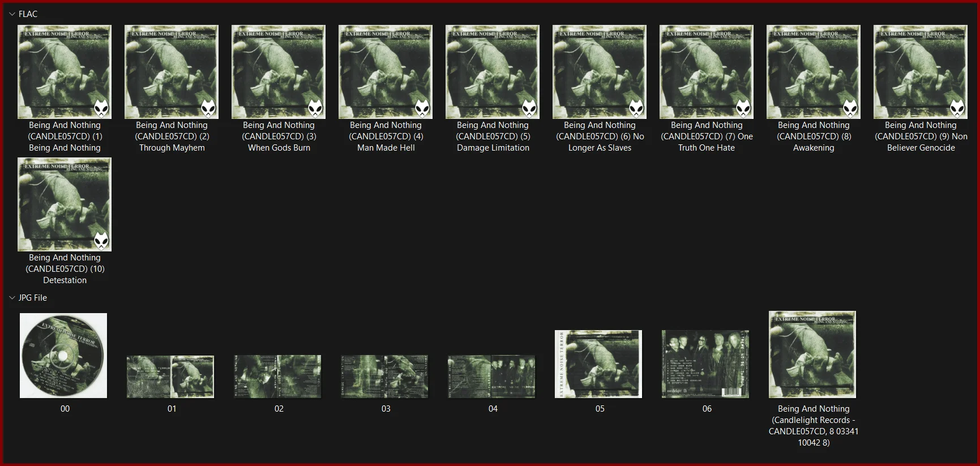Click the JPG file name '00'
The image size is (980, 466).
point(65,409)
